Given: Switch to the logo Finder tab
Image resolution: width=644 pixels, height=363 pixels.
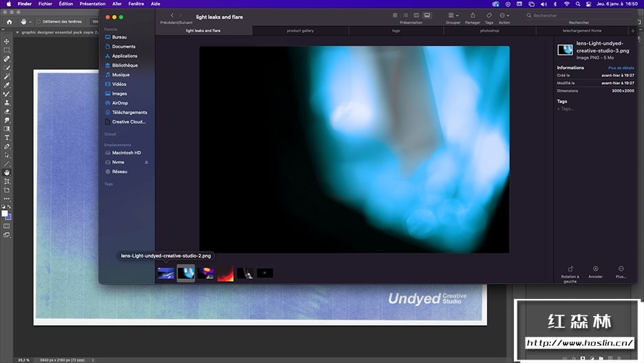Looking at the screenshot, I should [x=396, y=31].
